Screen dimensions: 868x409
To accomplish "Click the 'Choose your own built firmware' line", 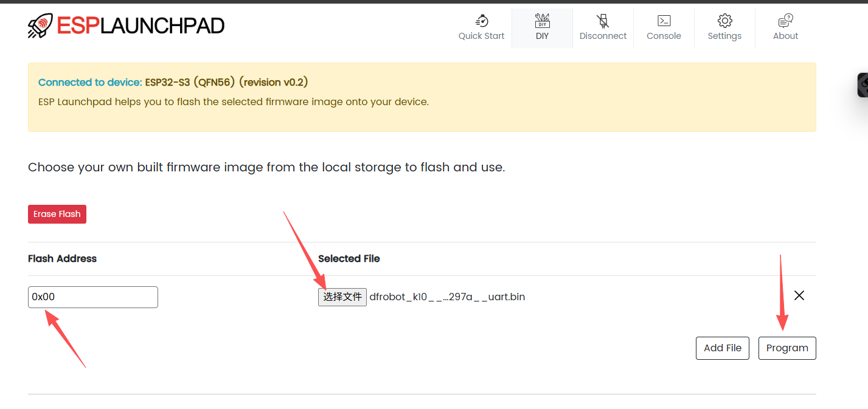I will tap(266, 167).
